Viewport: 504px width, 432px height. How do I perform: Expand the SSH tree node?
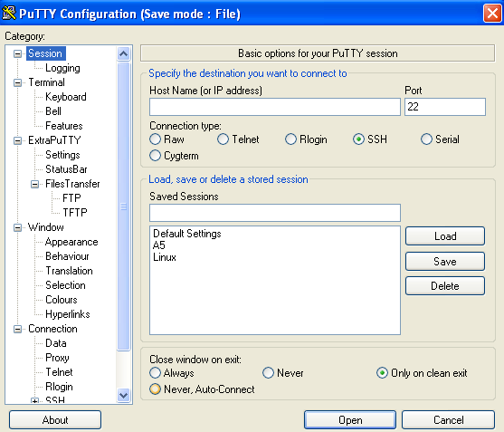[34, 401]
